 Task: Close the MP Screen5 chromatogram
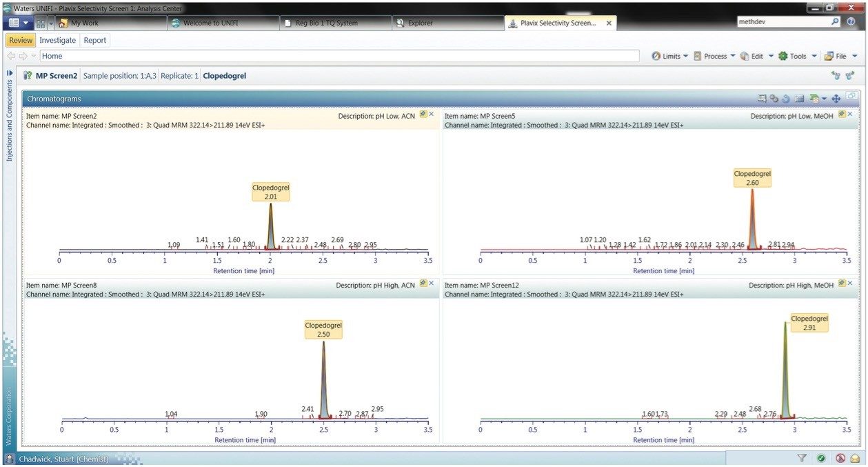[x=850, y=114]
